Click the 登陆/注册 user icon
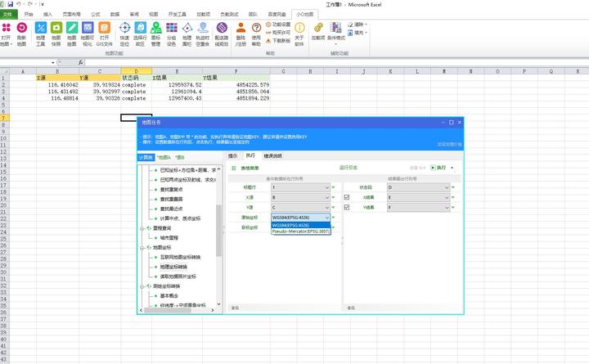This screenshot has width=589, height=364. tap(241, 28)
